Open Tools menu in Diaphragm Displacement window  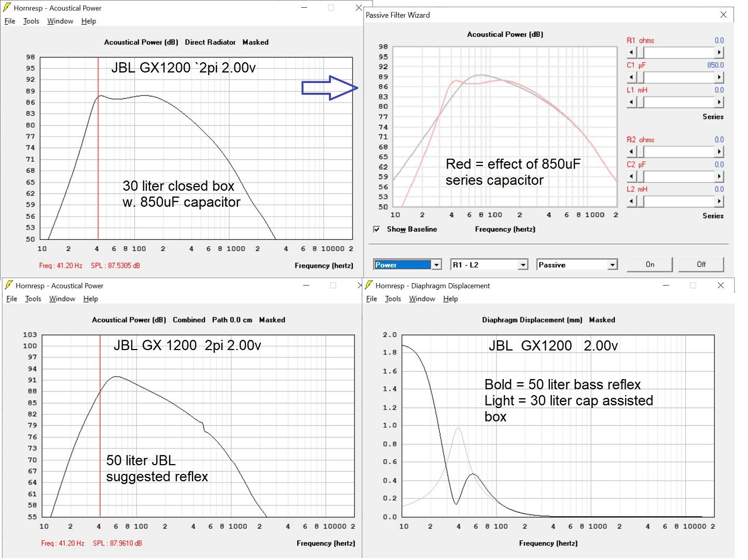[x=393, y=299]
